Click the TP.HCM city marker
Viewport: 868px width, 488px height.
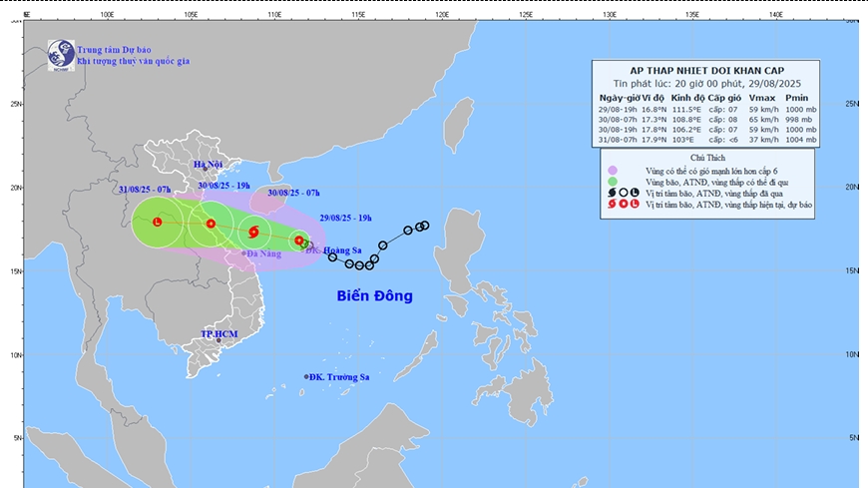217,340
